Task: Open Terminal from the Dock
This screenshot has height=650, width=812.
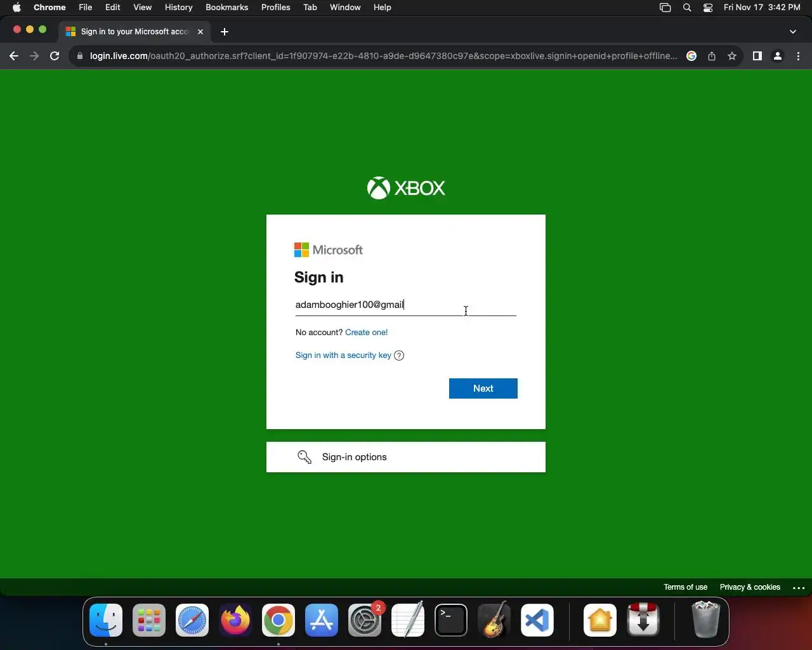Action: [451, 621]
